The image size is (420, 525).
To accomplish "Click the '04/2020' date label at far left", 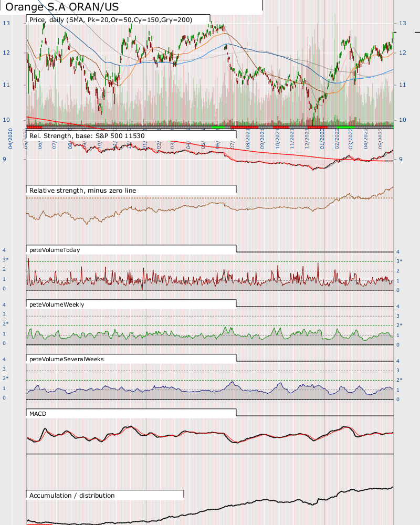I will click(10, 139).
